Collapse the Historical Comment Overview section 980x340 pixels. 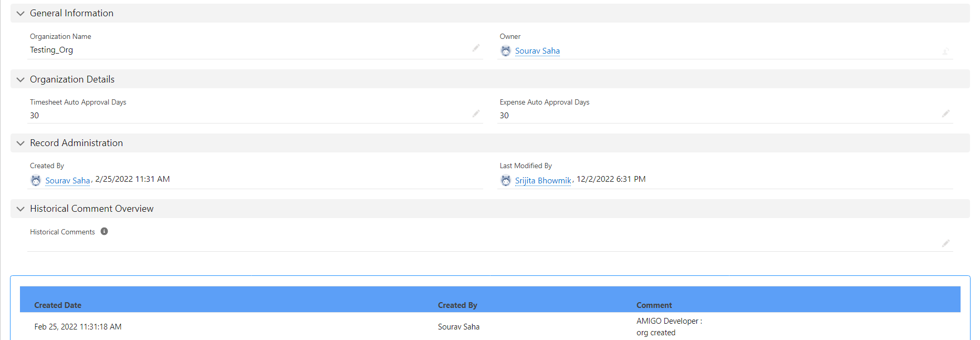[x=20, y=209]
